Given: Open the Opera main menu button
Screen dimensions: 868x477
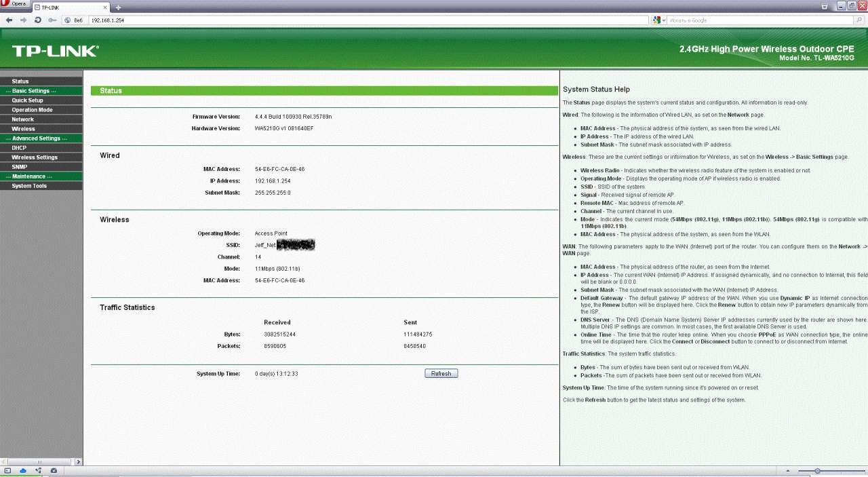Looking at the screenshot, I should (x=14, y=5).
